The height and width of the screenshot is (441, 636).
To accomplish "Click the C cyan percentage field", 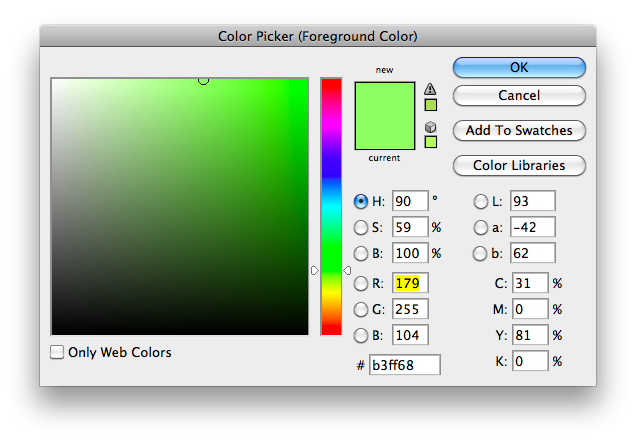I will coord(529,284).
